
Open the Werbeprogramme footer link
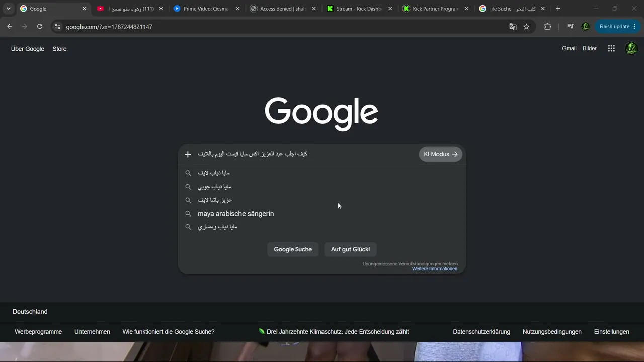38,332
